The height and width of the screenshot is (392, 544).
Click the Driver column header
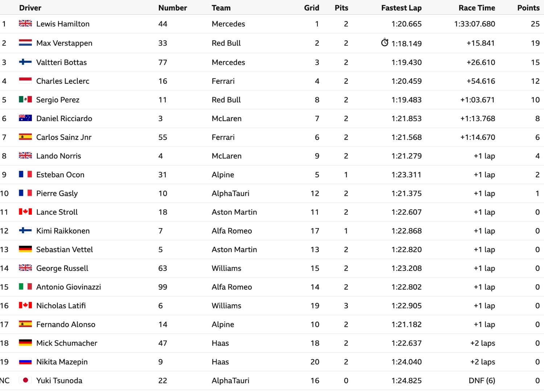click(x=30, y=8)
